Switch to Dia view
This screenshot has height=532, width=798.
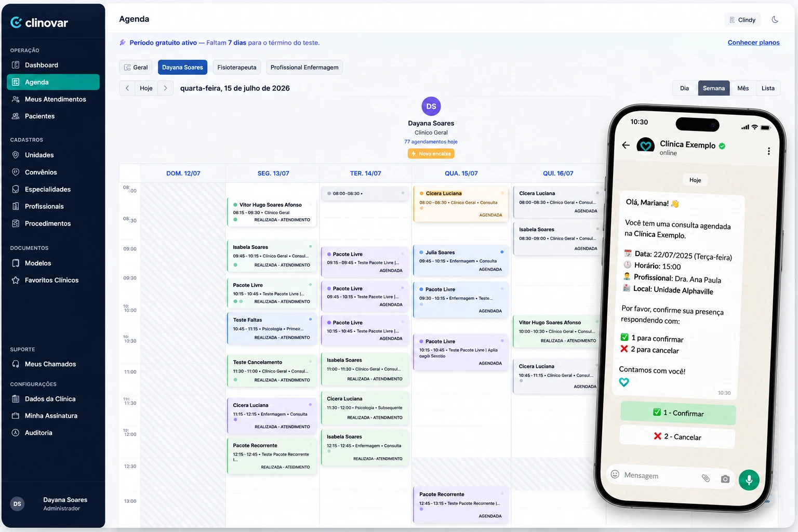[x=685, y=88]
